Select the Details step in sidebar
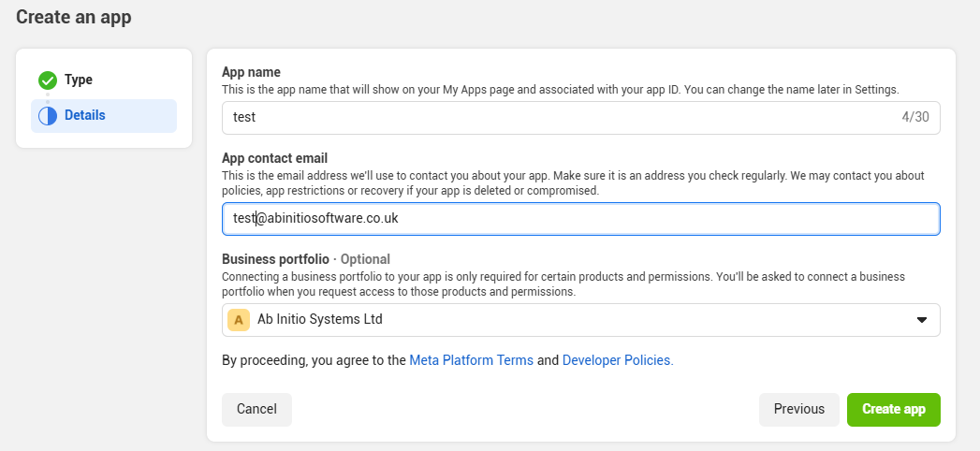980x451 pixels. pos(84,116)
